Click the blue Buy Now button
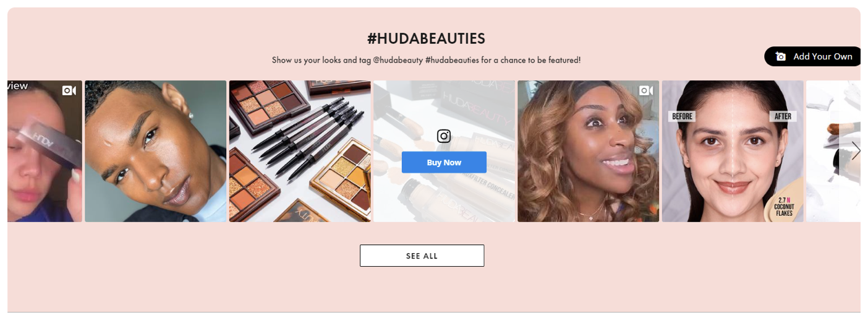 [x=444, y=162]
